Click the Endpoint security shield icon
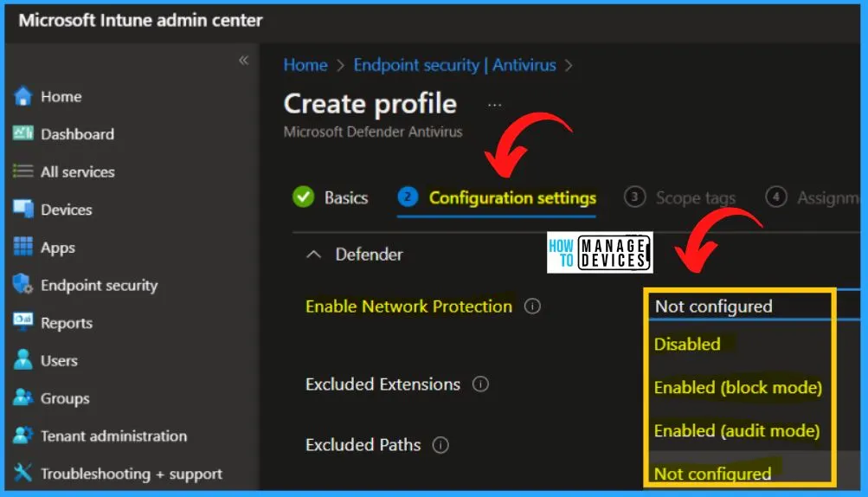The height and width of the screenshot is (497, 868). [x=23, y=284]
